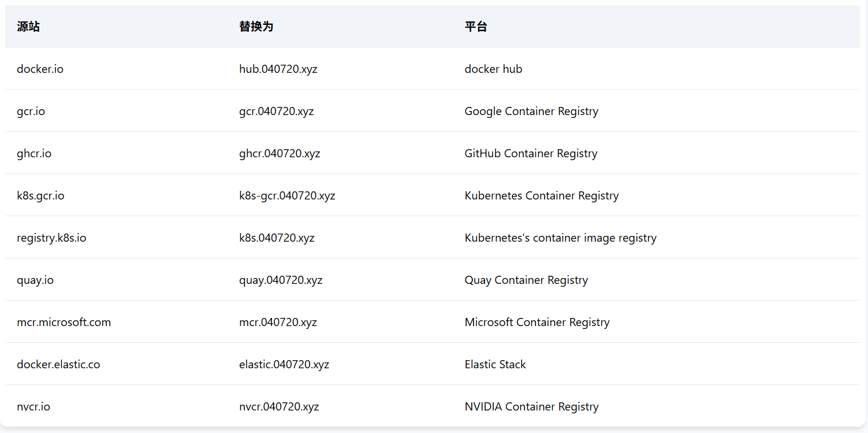The height and width of the screenshot is (433, 868).
Task: Click Google Container Registry platform name
Action: click(x=531, y=111)
